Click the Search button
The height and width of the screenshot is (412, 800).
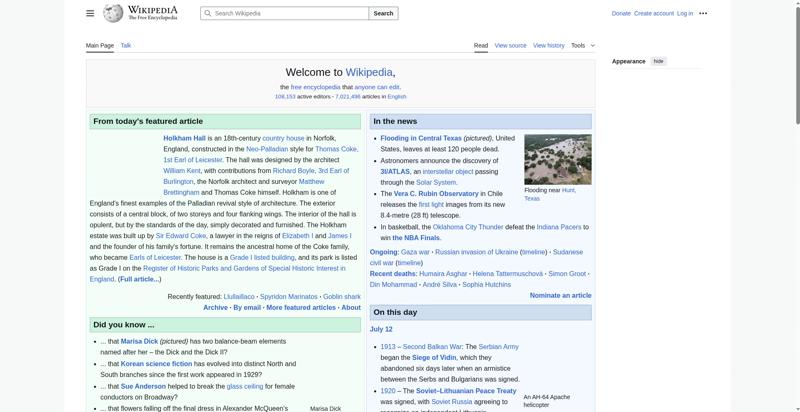(383, 13)
